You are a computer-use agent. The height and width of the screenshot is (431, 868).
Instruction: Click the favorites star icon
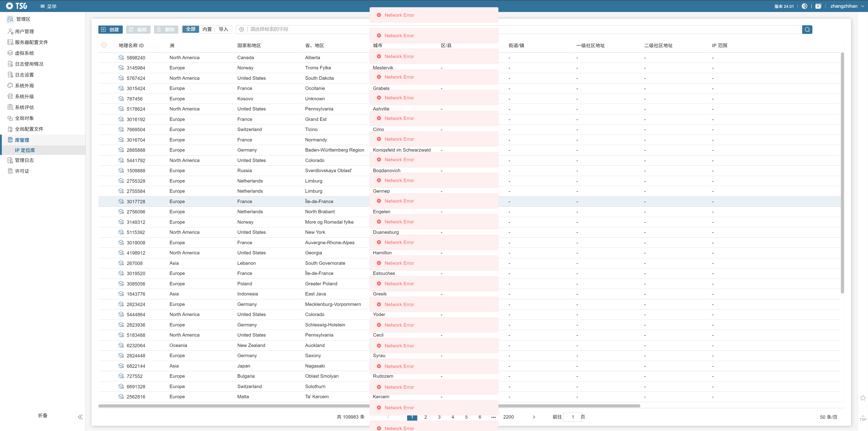863,398
